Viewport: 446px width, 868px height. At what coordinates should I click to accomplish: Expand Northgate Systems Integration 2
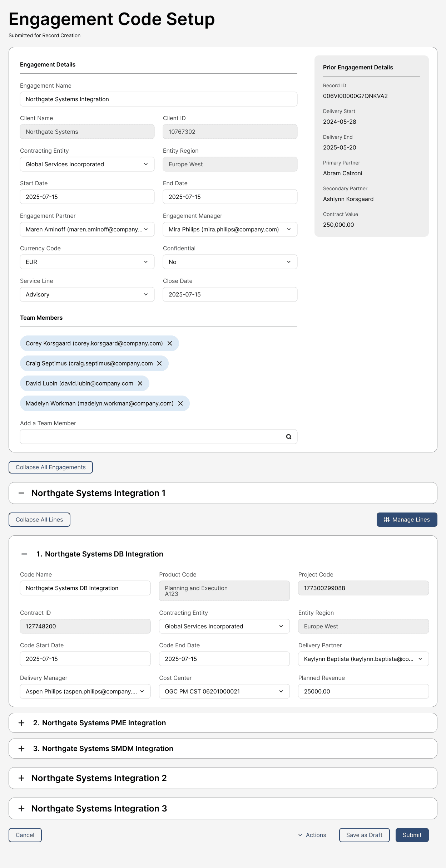pyautogui.click(x=21, y=778)
